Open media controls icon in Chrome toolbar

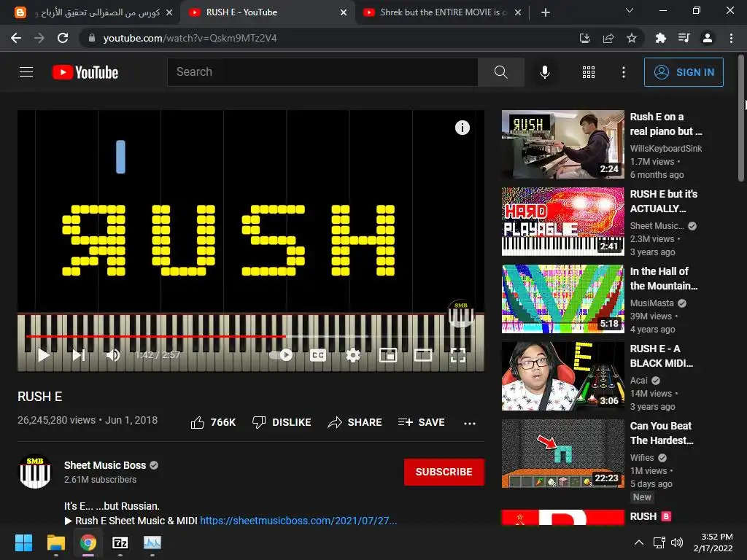(684, 38)
